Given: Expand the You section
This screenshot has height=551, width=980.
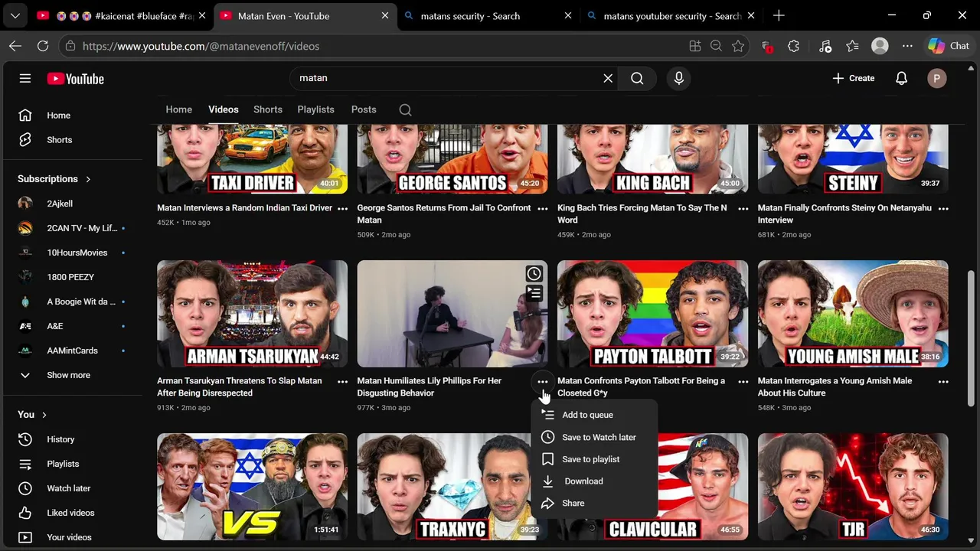Looking at the screenshot, I should (32, 415).
